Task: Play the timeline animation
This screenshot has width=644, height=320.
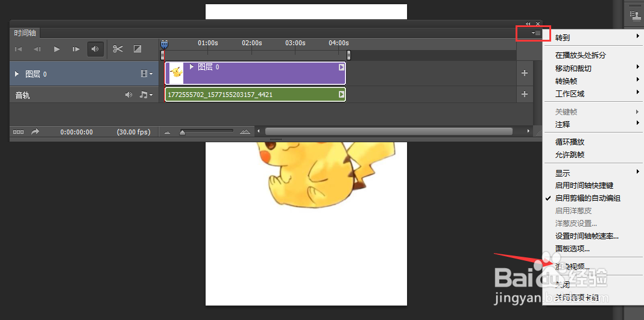Action: click(57, 49)
